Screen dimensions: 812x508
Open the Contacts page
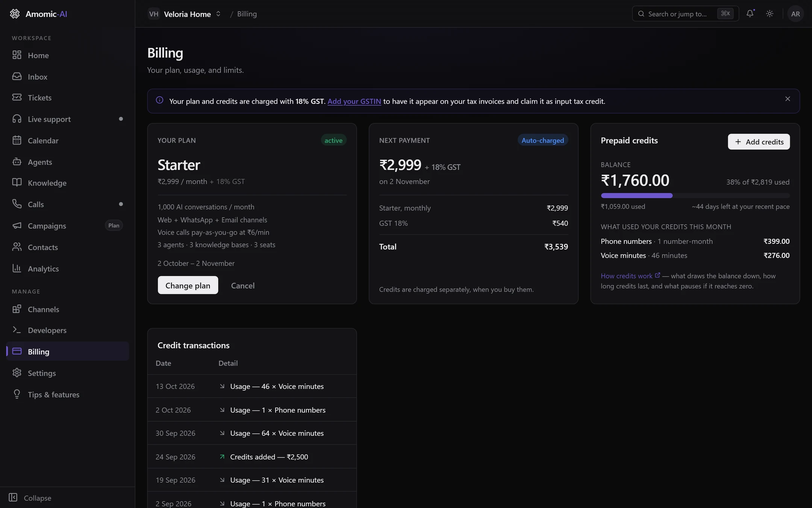point(68,247)
